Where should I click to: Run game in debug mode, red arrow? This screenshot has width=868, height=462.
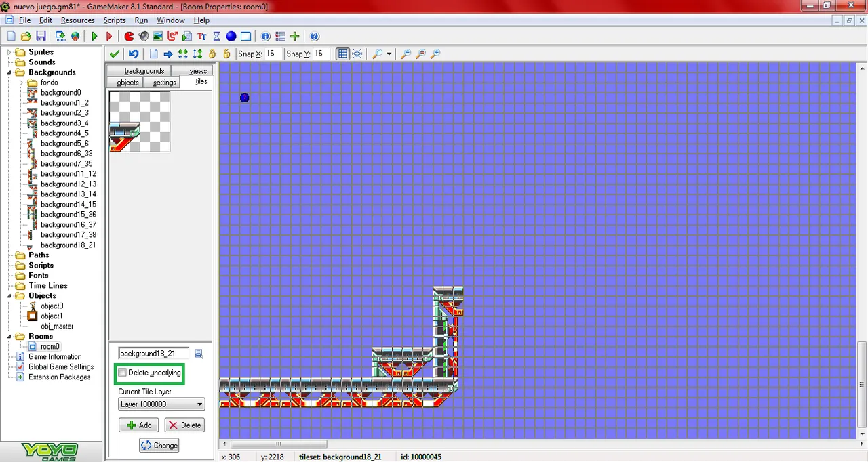click(109, 36)
